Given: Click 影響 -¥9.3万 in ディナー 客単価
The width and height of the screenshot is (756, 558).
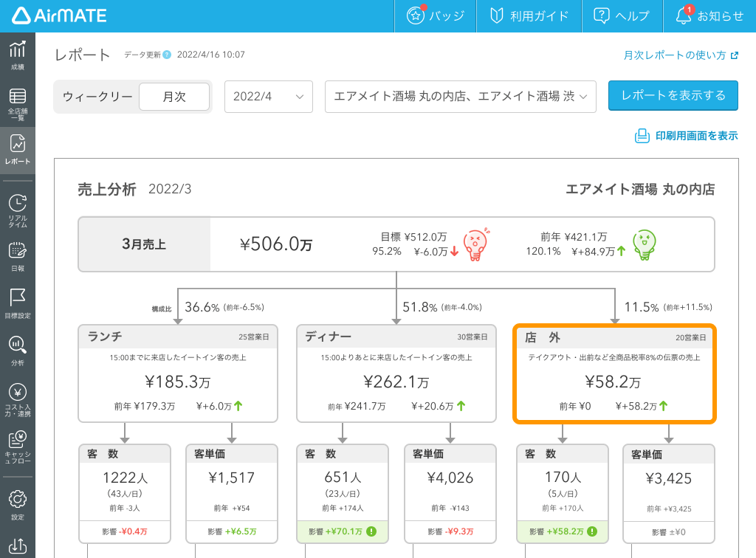Looking at the screenshot, I should tap(450, 531).
